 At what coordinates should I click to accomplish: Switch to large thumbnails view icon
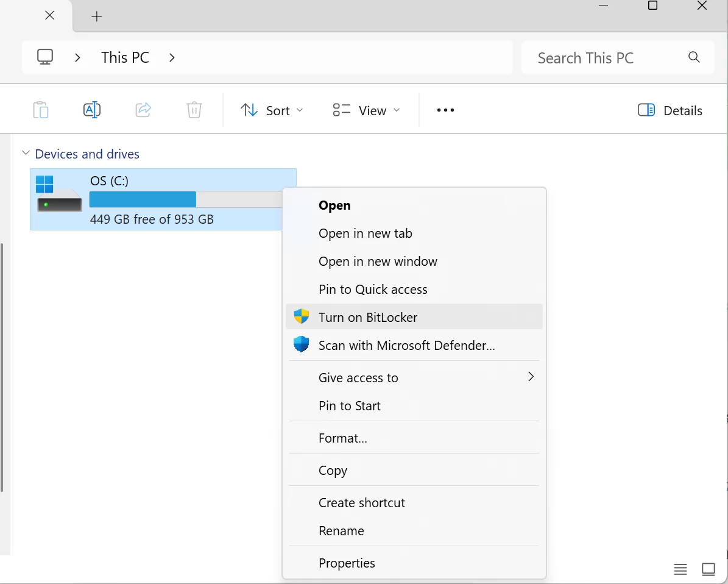click(709, 569)
